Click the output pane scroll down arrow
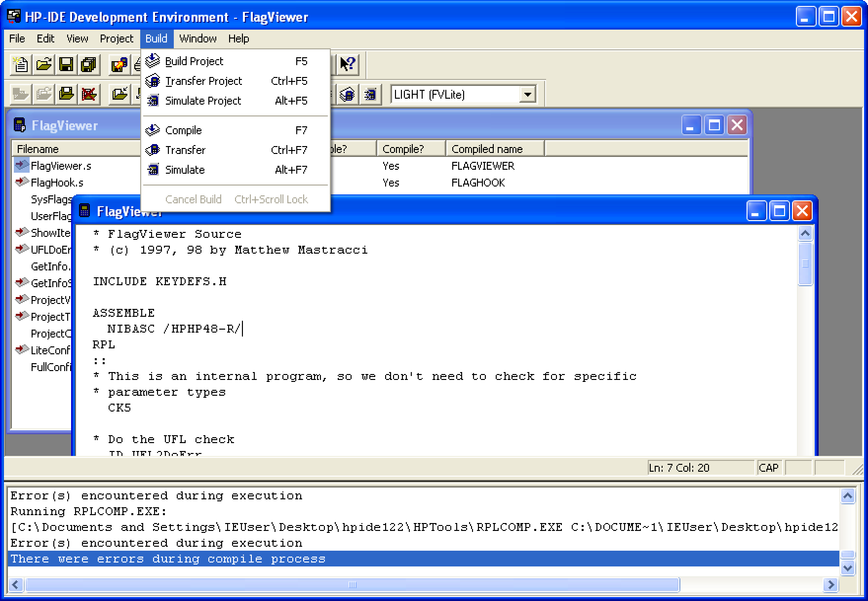This screenshot has height=601, width=868. [x=848, y=568]
